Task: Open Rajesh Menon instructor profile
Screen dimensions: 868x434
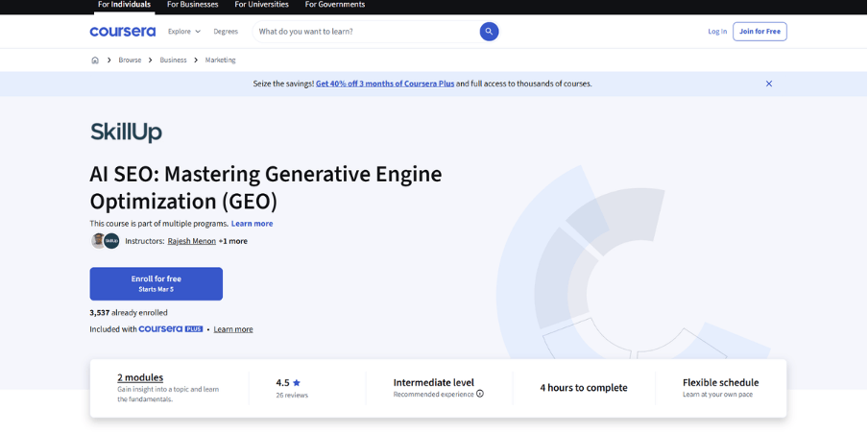Action: [x=191, y=241]
